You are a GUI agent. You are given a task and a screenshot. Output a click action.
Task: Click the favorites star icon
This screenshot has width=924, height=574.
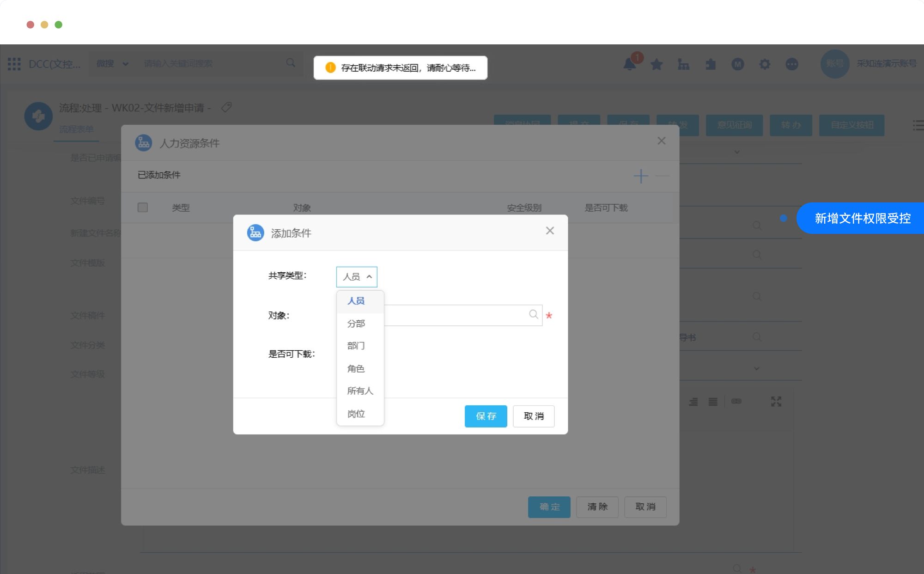657,64
